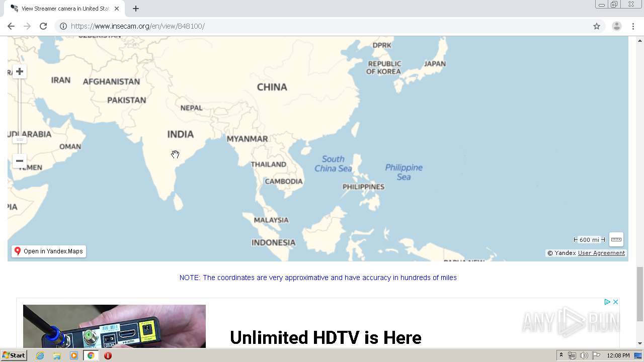This screenshot has width=644, height=362.
Task: Click the 12:08 PM taskbar clock
Action: pos(618,355)
